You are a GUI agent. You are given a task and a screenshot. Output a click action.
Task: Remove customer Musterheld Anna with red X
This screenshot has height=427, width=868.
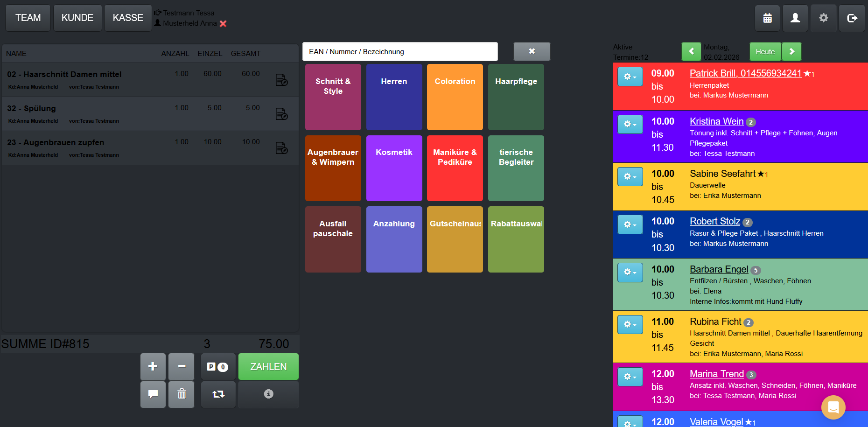223,24
